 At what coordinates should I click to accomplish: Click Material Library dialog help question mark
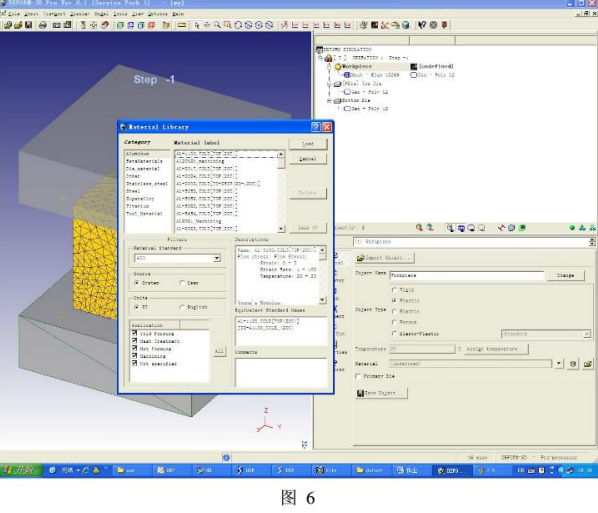[x=315, y=127]
